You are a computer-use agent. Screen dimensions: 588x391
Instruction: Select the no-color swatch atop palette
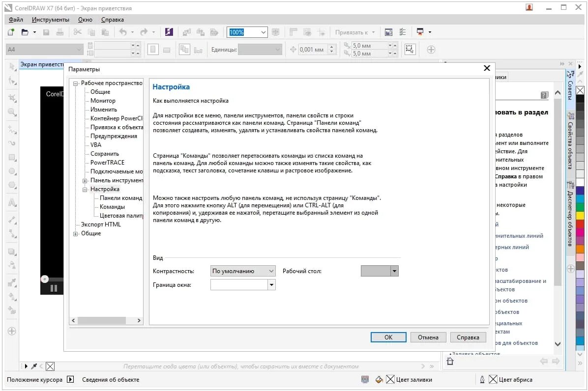pyautogui.click(x=580, y=90)
